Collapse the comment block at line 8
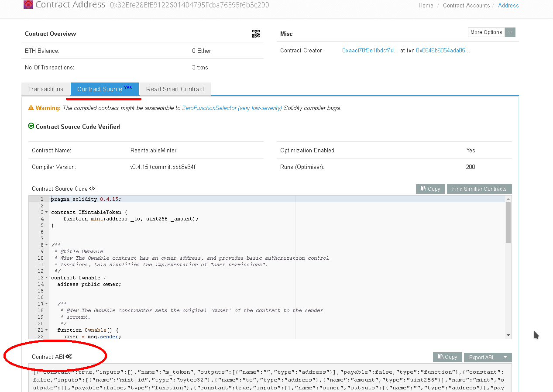This screenshot has height=392, width=553. pos(46,245)
